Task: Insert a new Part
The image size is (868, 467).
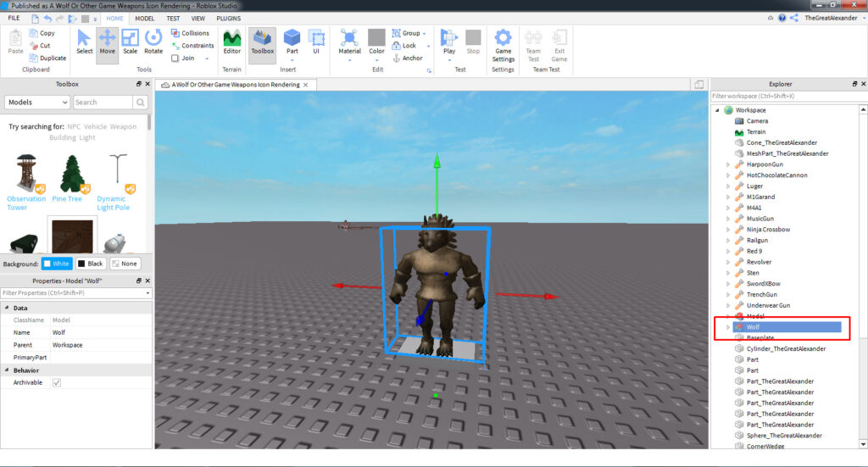Action: coord(292,41)
